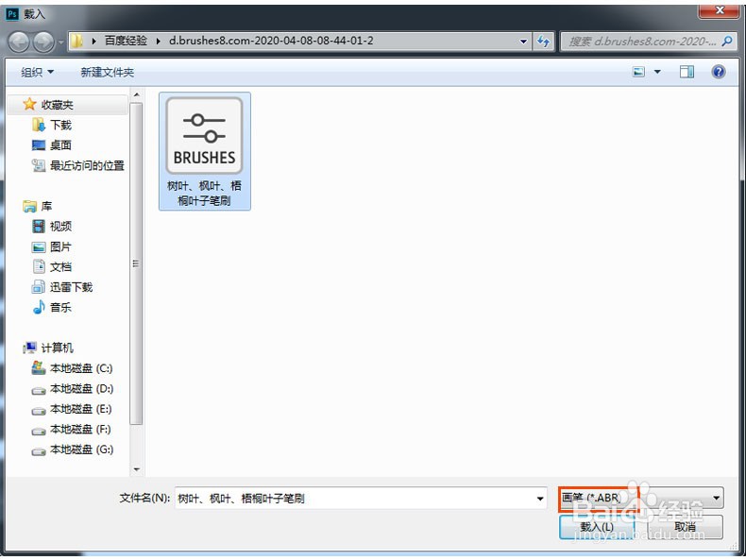The width and height of the screenshot is (746, 560).
Task: Select d.brushes8.com folder breadcrumb segment
Action: pos(271,41)
